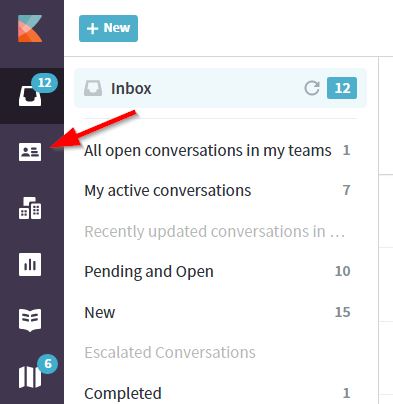Open the Organizations buildings icon
Viewport: 393px width, 404px height.
tap(30, 208)
